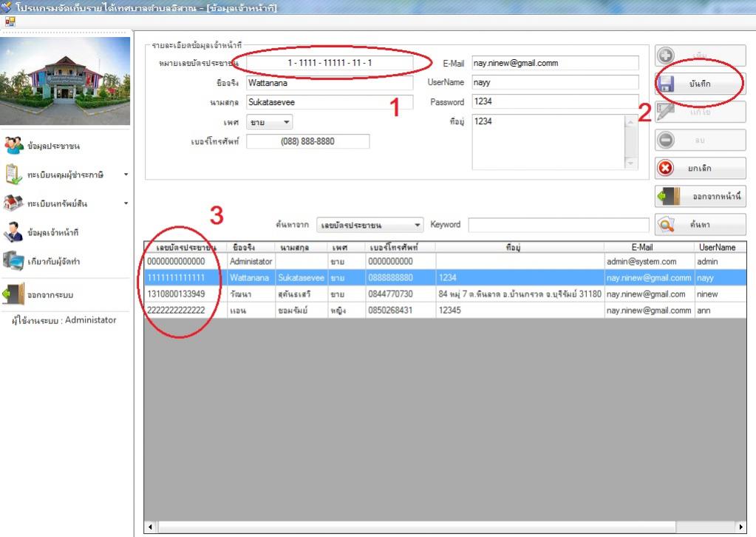Click the taxpayer registry clipboard icon
The image size is (756, 537).
click(15, 175)
